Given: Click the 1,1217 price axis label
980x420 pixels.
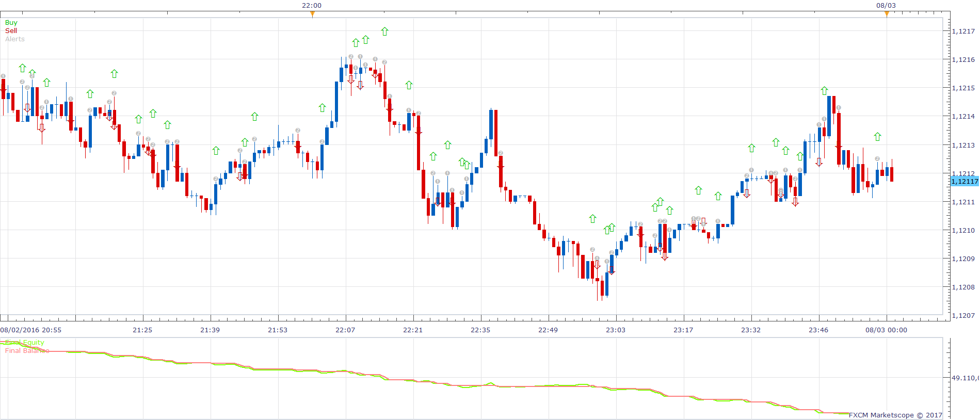Looking at the screenshot, I should click(963, 31).
